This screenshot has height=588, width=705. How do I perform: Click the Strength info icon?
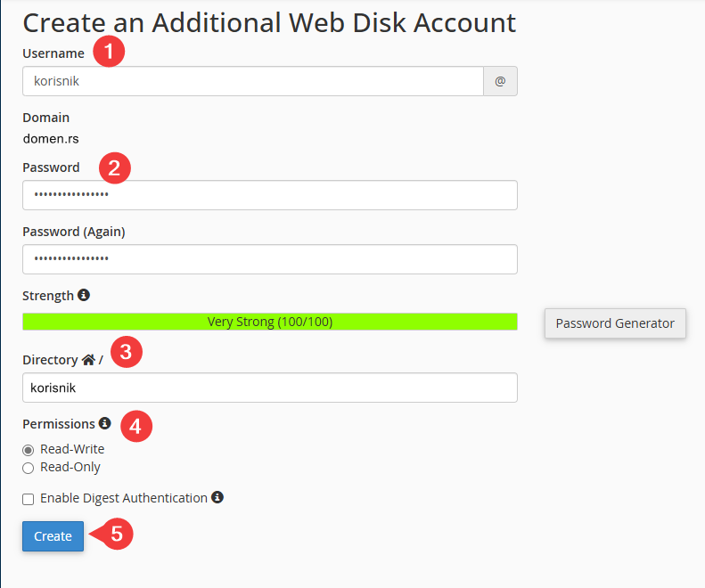84,295
